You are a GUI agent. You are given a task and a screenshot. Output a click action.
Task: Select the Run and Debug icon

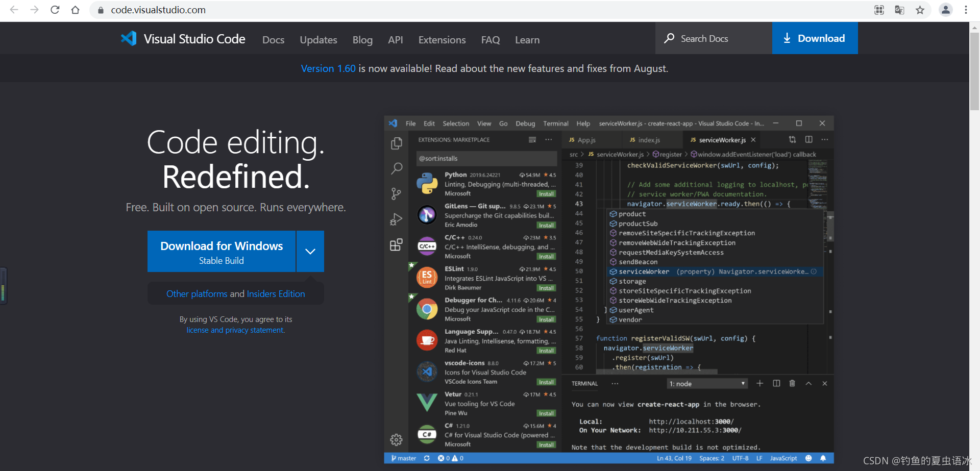397,219
